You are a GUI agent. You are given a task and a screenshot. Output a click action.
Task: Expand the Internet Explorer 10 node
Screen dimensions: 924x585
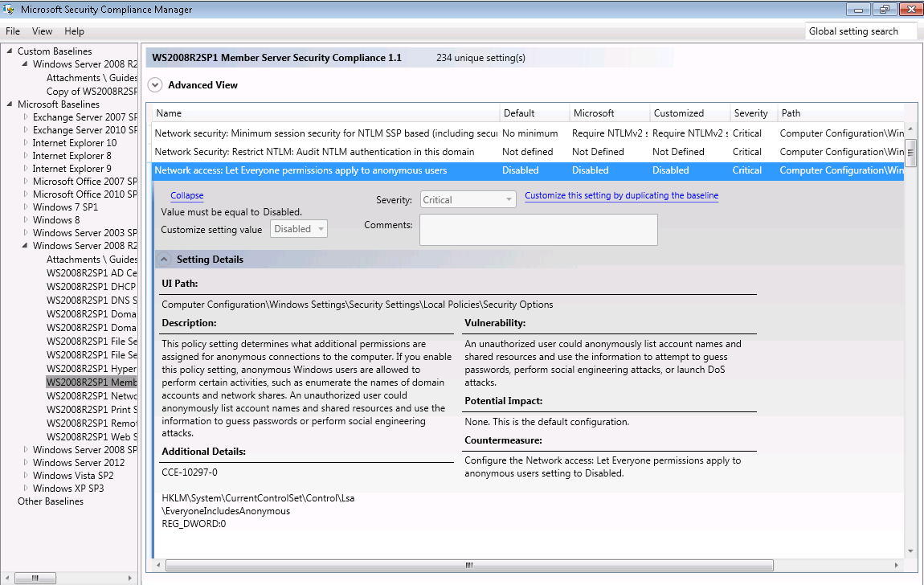tap(26, 142)
